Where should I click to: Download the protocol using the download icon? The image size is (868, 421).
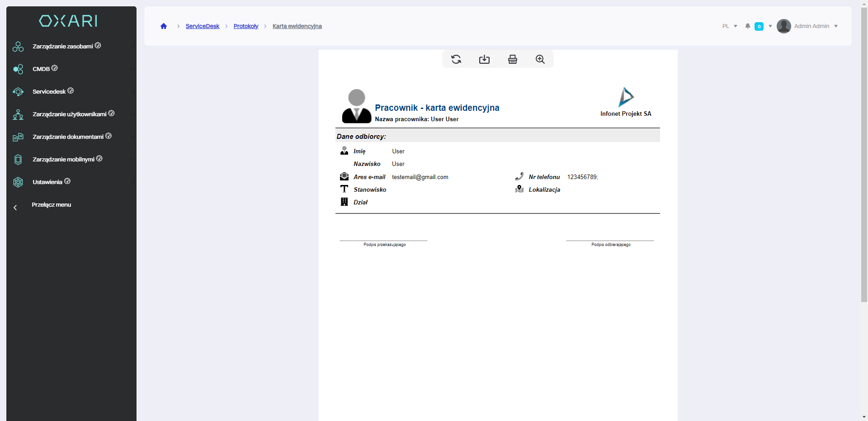(484, 59)
